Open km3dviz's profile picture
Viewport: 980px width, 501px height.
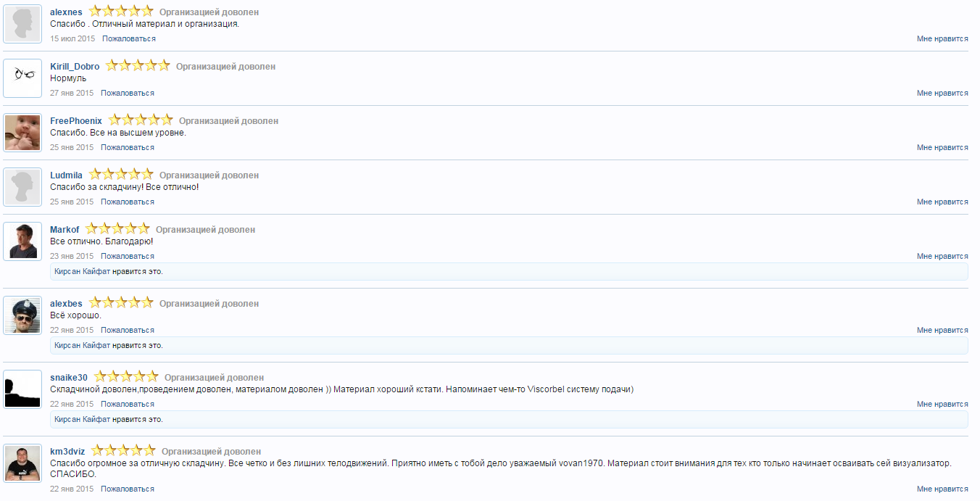pos(22,463)
